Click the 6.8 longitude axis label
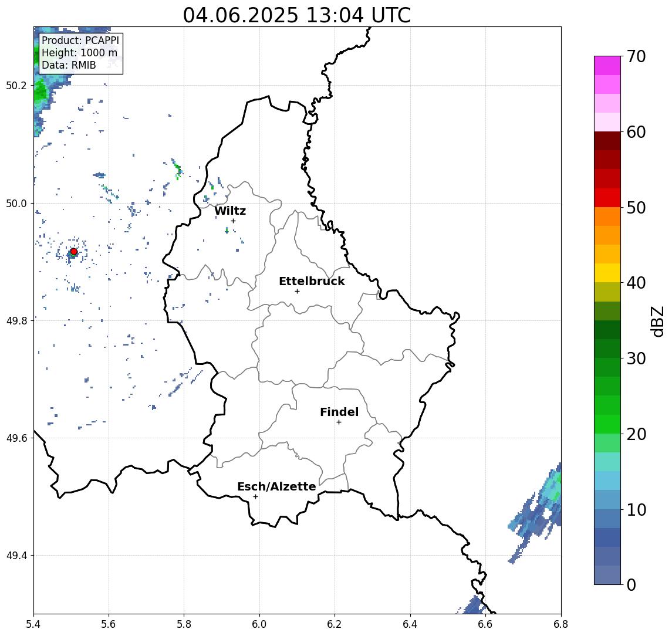This screenshot has height=636, width=672. pos(560,624)
